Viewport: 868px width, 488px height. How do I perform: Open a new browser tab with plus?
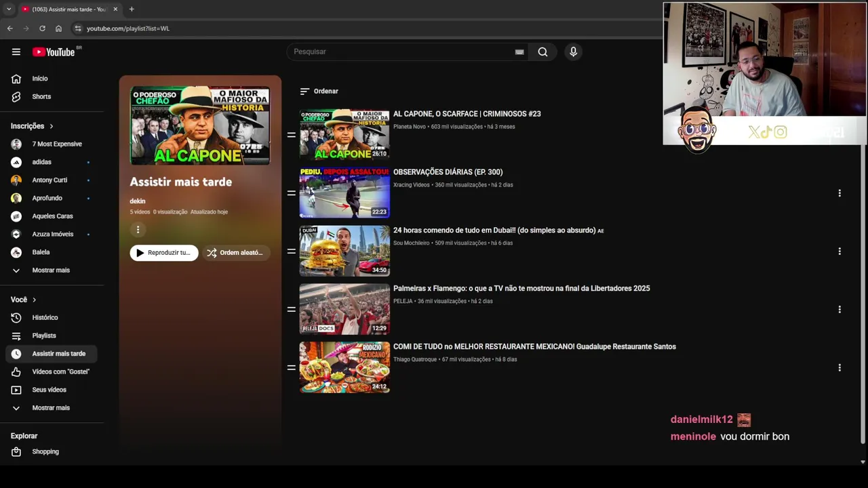[x=132, y=9]
